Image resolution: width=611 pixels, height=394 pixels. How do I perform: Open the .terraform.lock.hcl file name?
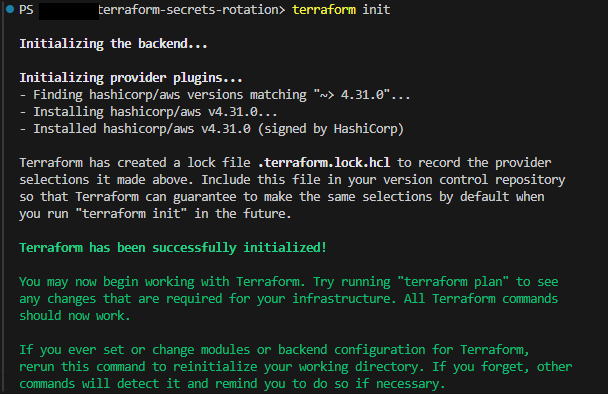coord(324,163)
